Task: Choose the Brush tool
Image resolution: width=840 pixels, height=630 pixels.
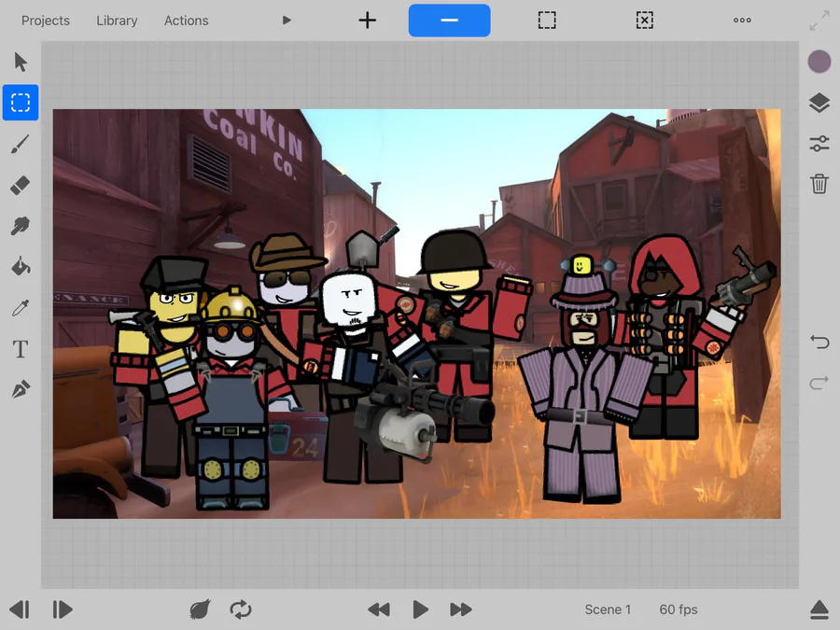Action: pyautogui.click(x=21, y=144)
